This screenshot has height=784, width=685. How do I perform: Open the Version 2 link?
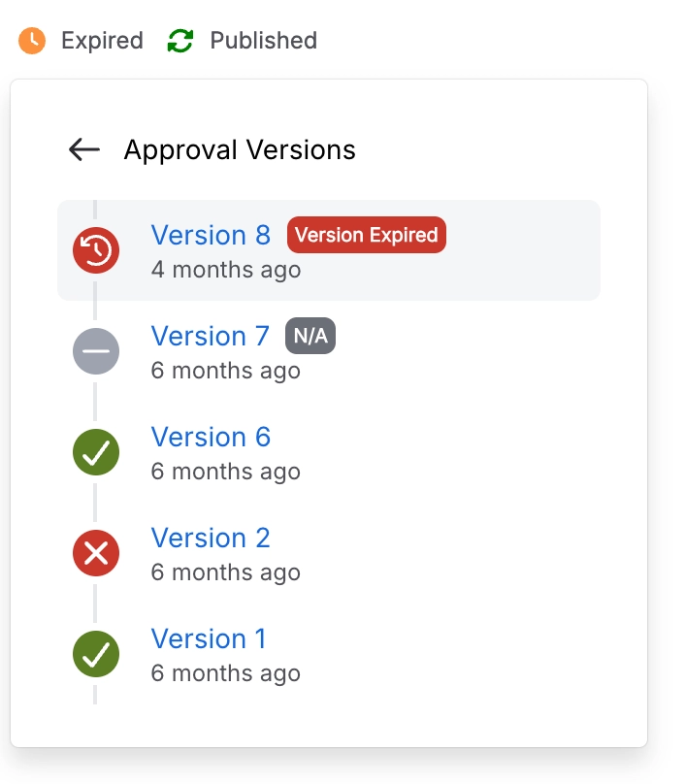click(210, 538)
